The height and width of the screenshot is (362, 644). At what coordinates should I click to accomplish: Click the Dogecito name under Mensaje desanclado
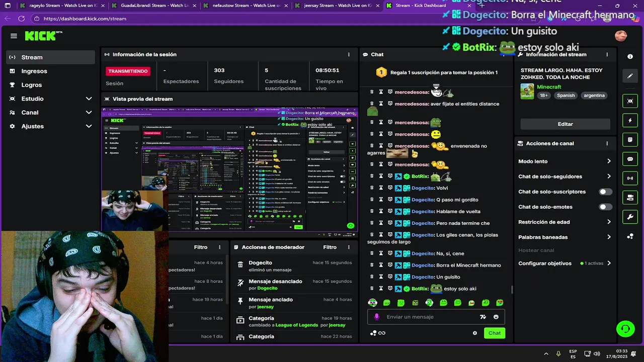coord(267,288)
